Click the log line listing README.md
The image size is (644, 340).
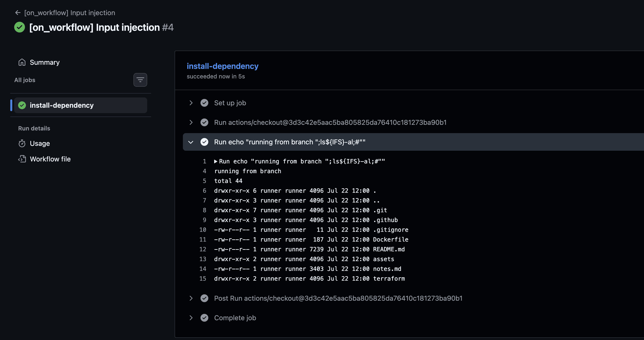(310, 249)
